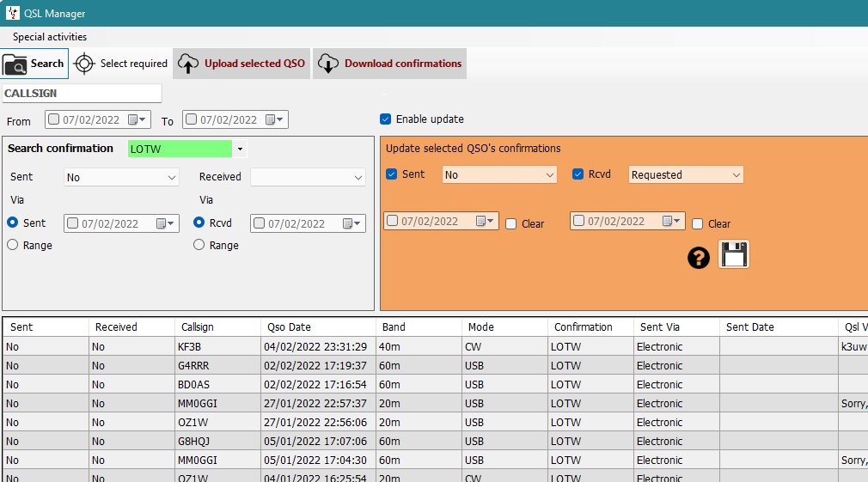Enable the To date checkbox

click(x=191, y=119)
